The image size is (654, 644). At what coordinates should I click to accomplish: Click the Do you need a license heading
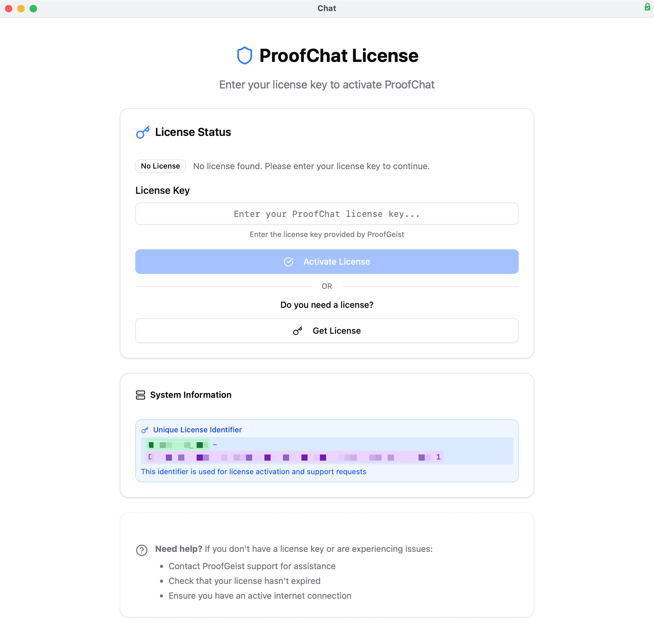pyautogui.click(x=326, y=305)
